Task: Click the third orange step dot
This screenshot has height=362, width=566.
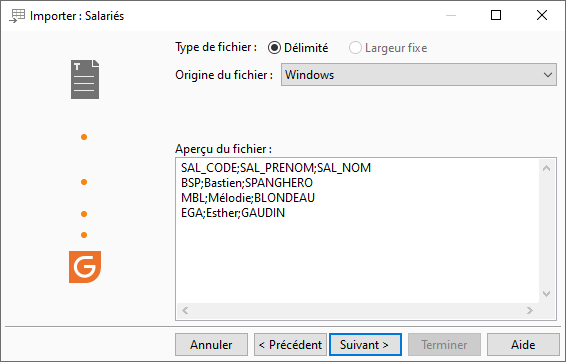Action: [84, 214]
